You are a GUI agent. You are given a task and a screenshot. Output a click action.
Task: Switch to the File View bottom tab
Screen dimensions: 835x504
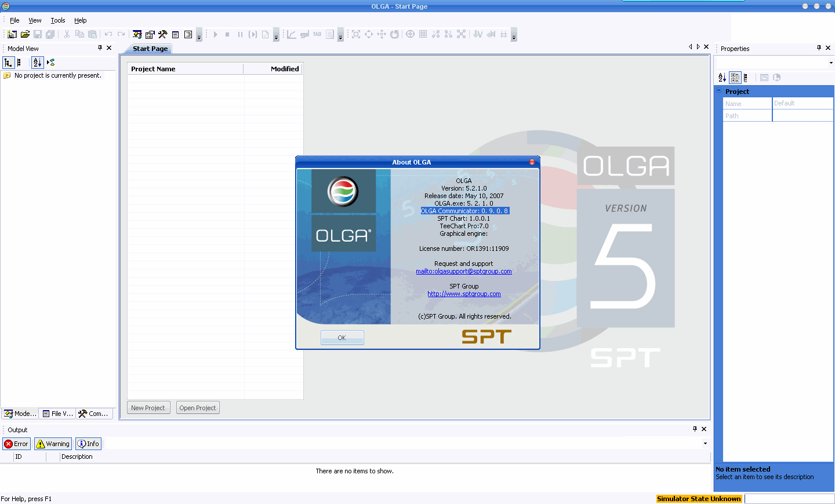click(58, 414)
